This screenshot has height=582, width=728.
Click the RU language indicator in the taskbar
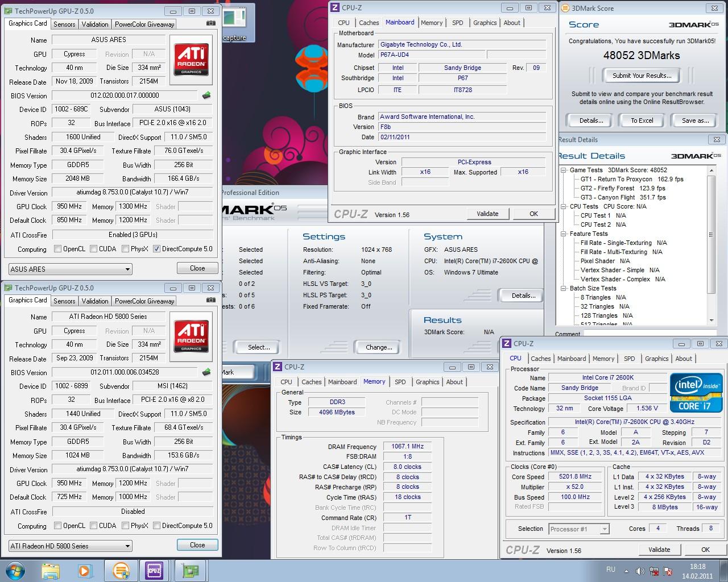click(610, 569)
